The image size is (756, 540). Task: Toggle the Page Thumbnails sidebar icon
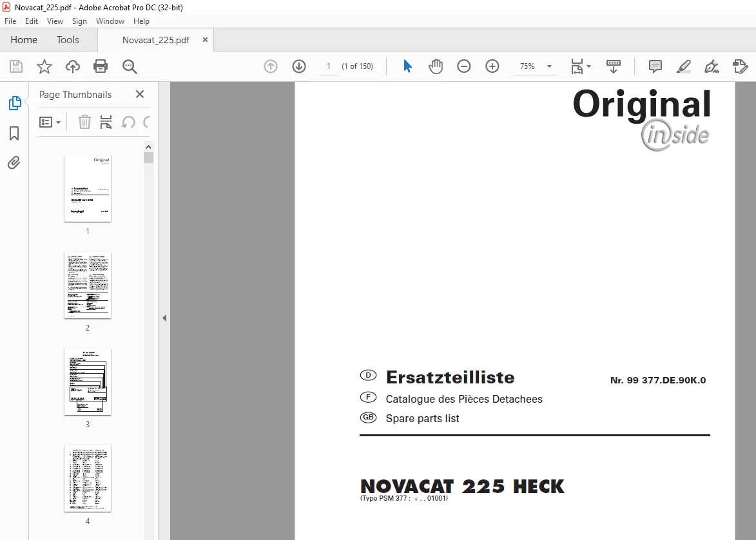14,102
